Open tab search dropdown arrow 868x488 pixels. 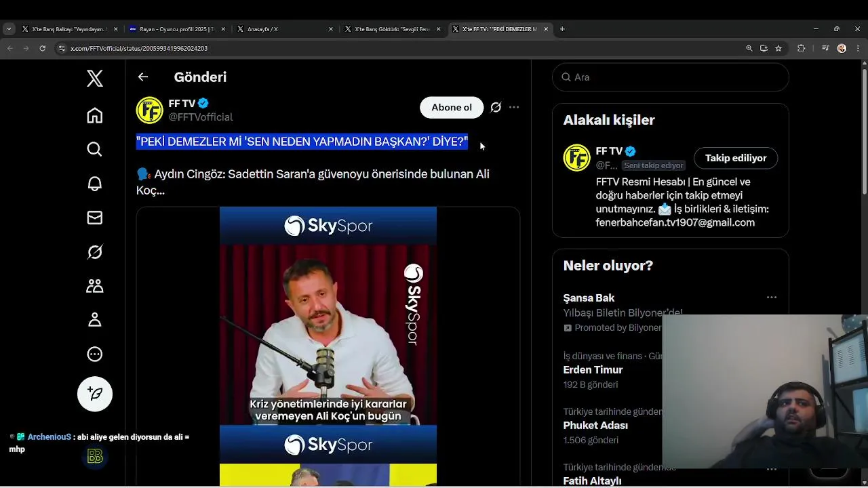coord(9,29)
